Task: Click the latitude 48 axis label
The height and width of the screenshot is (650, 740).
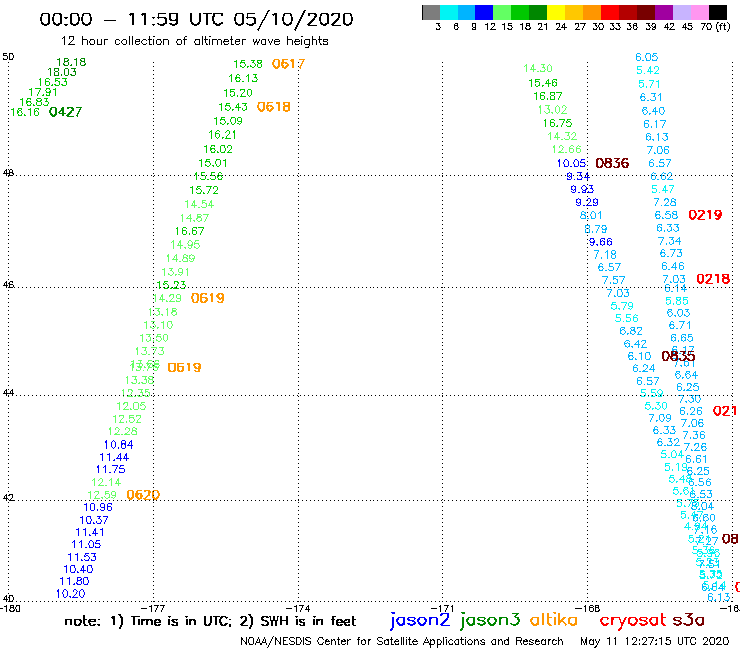Action: pyautogui.click(x=8, y=173)
